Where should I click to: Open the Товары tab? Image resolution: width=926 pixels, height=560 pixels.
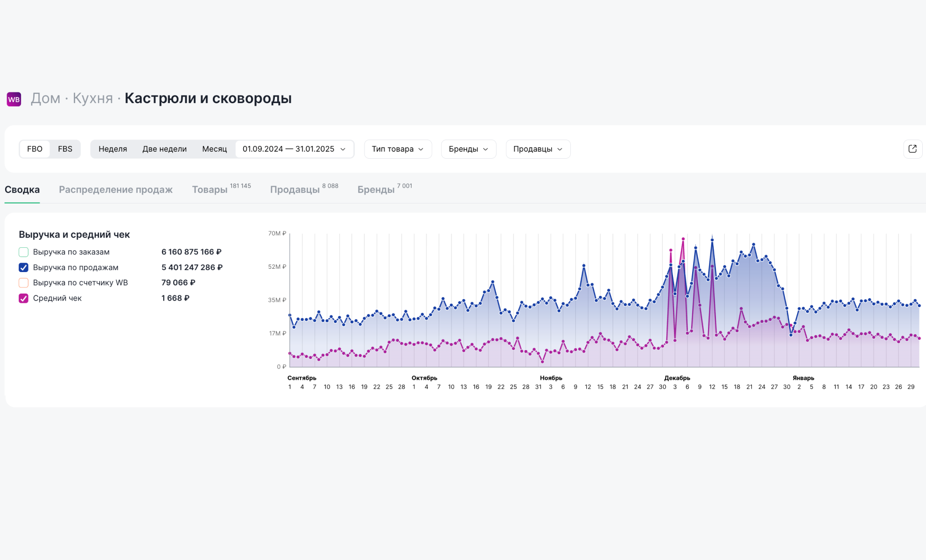click(210, 189)
